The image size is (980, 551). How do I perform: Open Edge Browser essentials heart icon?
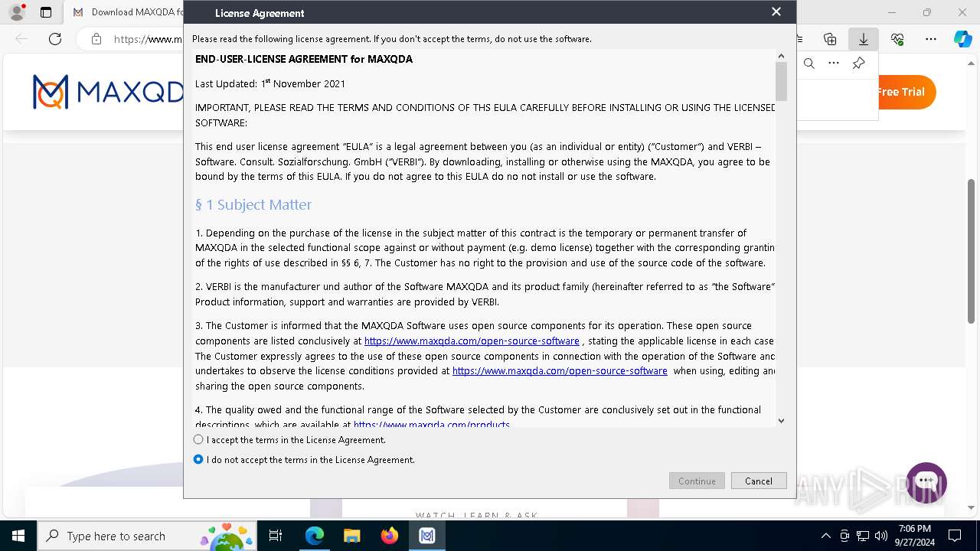click(897, 39)
